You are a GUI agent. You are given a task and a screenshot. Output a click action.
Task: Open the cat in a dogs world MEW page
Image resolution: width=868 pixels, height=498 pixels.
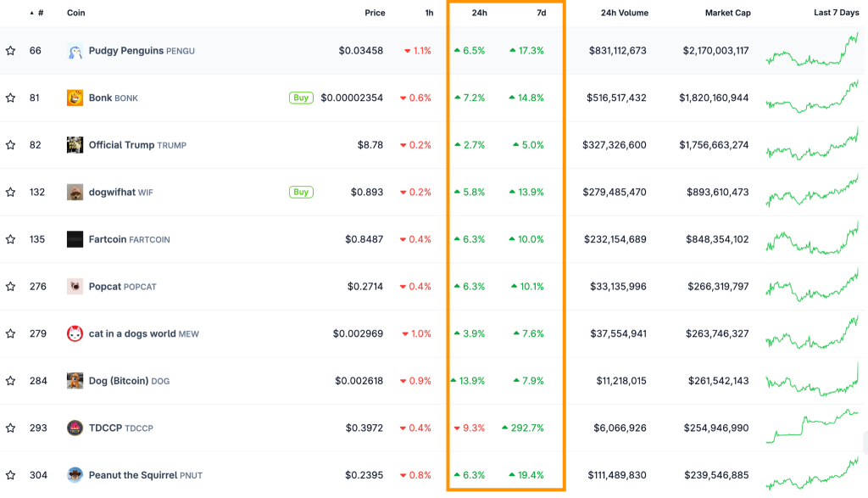pos(144,333)
